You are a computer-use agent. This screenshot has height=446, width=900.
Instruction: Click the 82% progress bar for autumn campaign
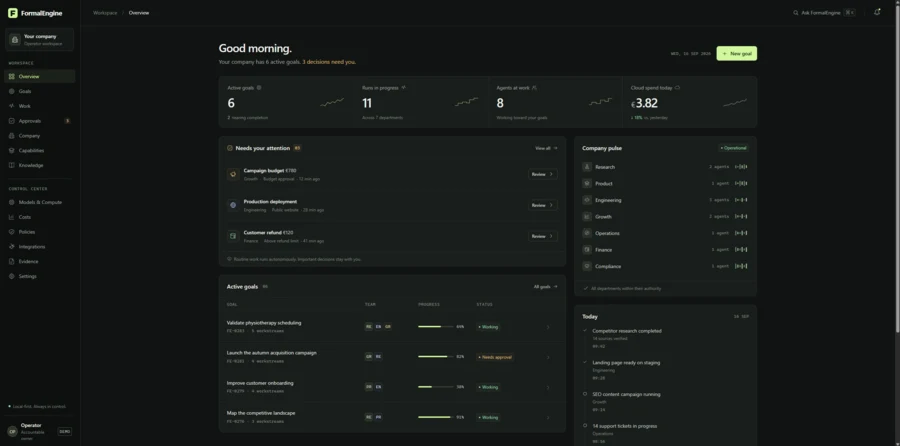[435, 356]
